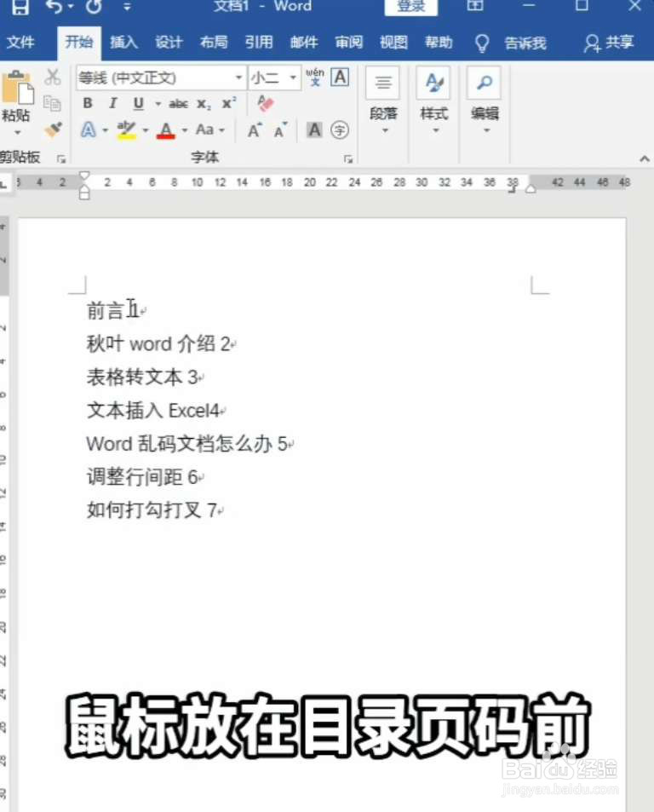654x812 pixels.
Task: Open the 帮助 tab
Action: [439, 42]
